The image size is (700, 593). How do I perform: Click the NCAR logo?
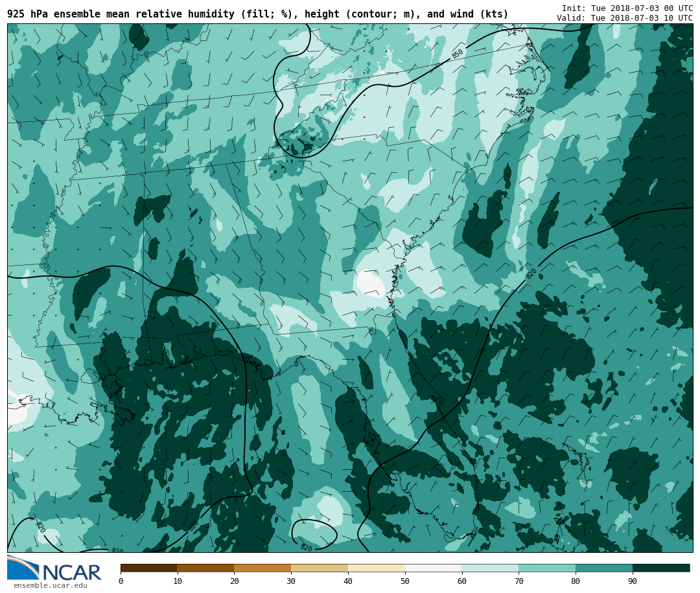point(54,568)
